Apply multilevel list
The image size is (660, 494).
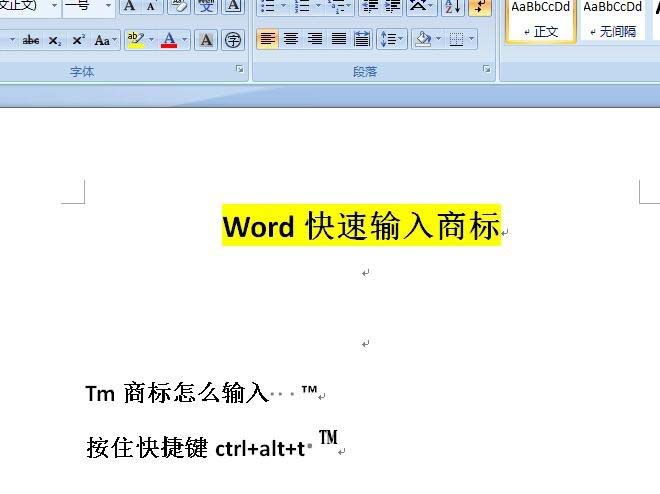(339, 6)
